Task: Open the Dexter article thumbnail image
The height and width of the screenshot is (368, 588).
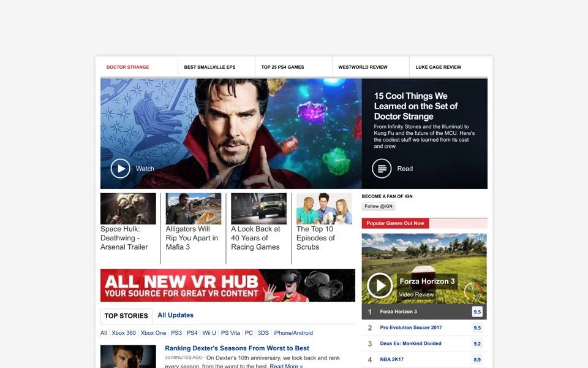Action: click(128, 357)
